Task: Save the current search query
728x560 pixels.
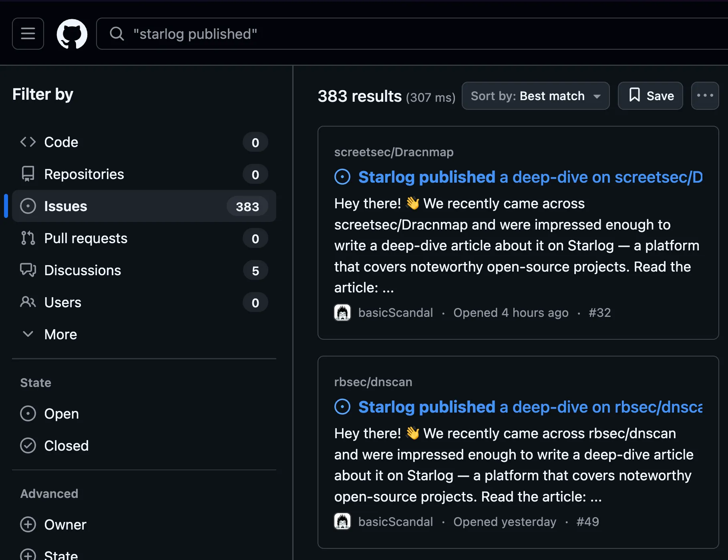Action: (650, 96)
